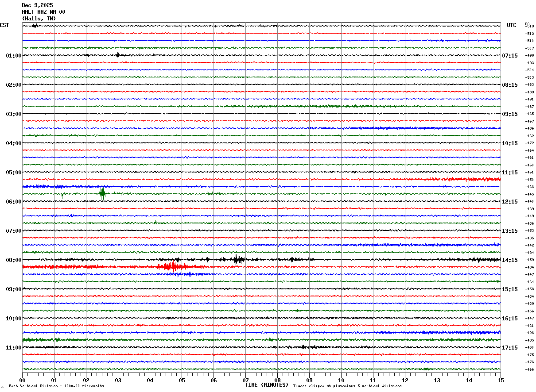Click the '15' minute tick label on bottom axis
The height and width of the screenshot is (392, 536).
pos(500,380)
